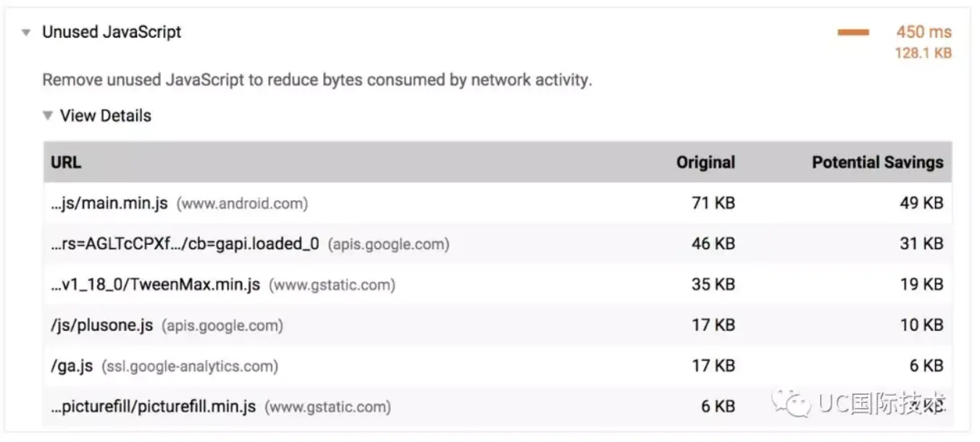
Task: Click the Original column header
Action: point(705,162)
